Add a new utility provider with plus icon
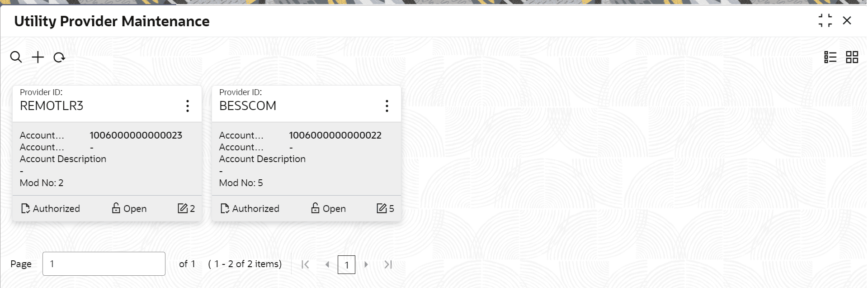 click(x=38, y=58)
